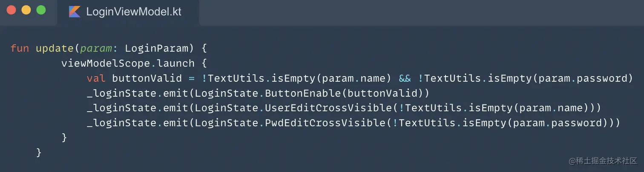Click viewModelScope in the launch line

coord(106,63)
